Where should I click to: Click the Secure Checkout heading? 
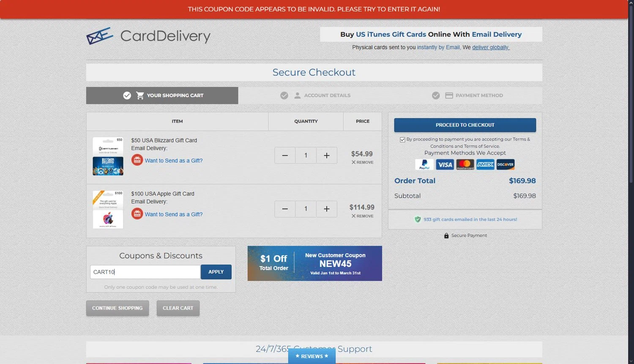[314, 72]
